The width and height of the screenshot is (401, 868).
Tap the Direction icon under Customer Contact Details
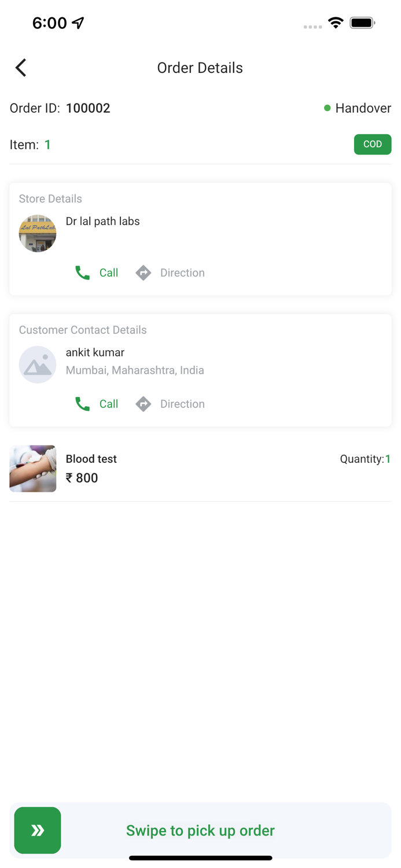pos(144,403)
